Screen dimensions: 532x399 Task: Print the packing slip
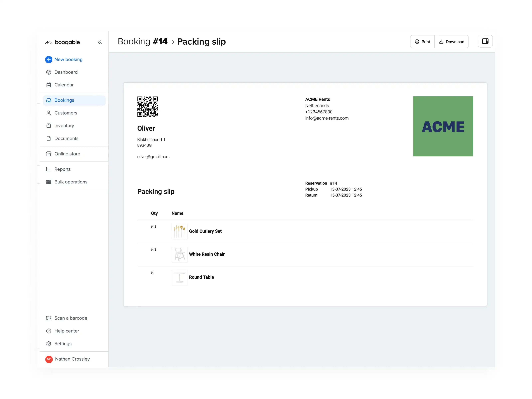pos(422,41)
